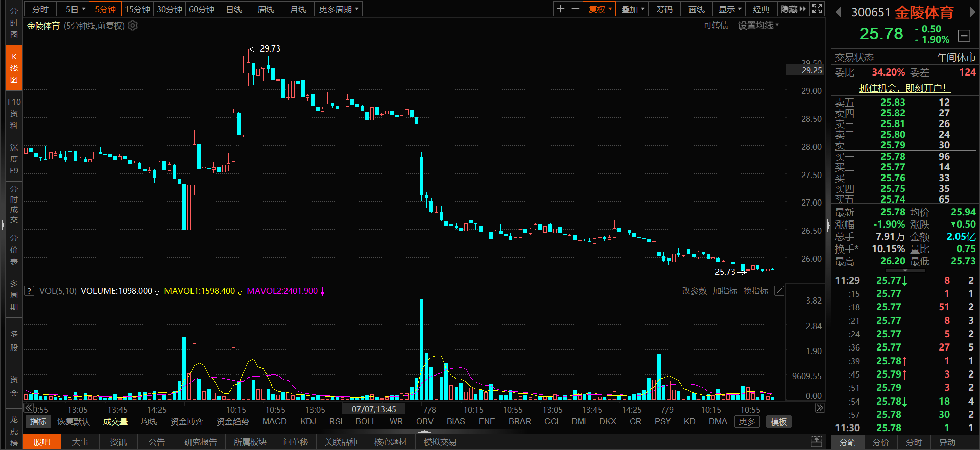
Task: Click the minus zoom-out chart icon
Action: (x=575, y=9)
